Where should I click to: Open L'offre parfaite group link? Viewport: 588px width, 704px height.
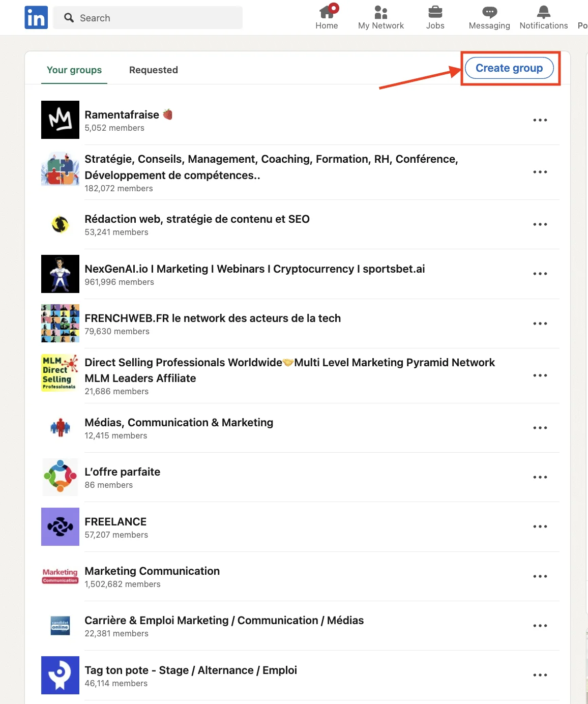pyautogui.click(x=123, y=472)
